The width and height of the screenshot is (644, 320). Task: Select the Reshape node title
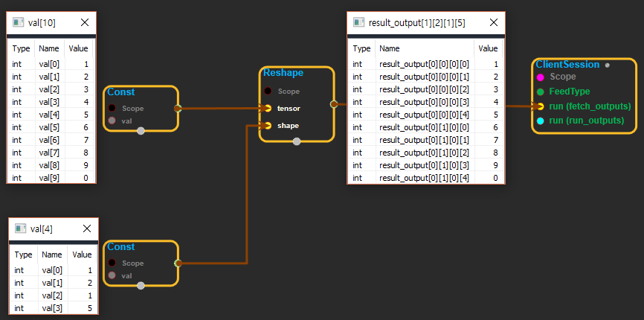point(283,74)
